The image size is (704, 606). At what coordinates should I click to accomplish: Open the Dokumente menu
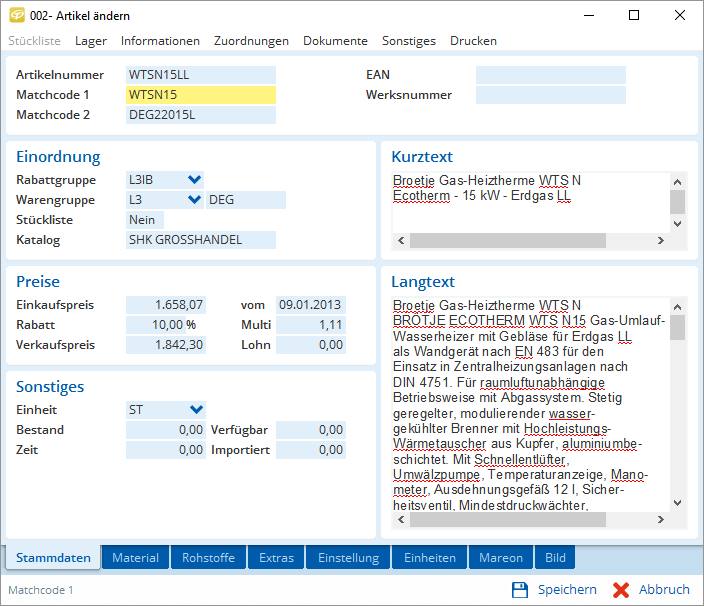(335, 41)
